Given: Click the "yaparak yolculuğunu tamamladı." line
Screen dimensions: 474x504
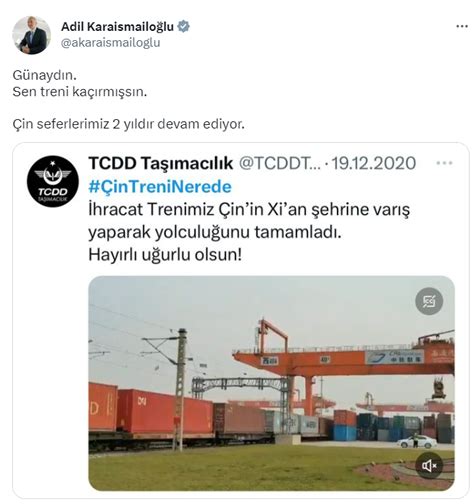Looking at the screenshot, I should [215, 232].
